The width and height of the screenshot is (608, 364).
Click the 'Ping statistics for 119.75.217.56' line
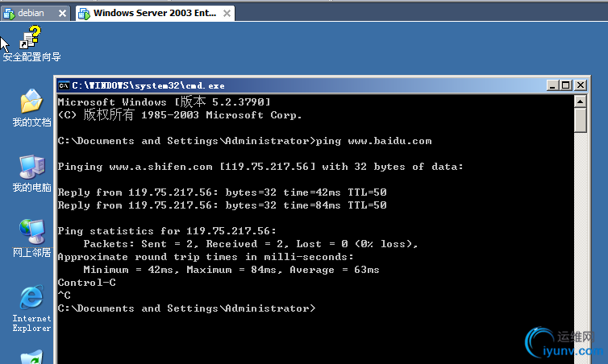[167, 231]
